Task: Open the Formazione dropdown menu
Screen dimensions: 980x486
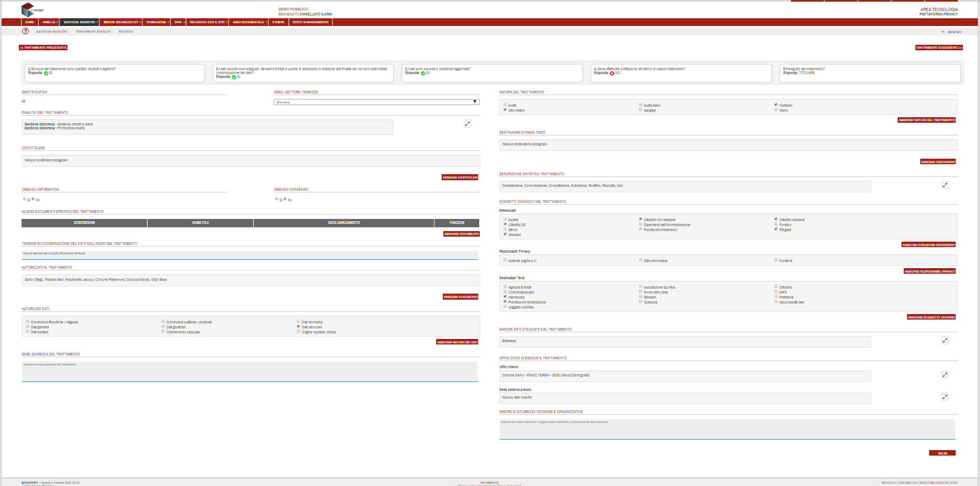Action: (x=157, y=22)
